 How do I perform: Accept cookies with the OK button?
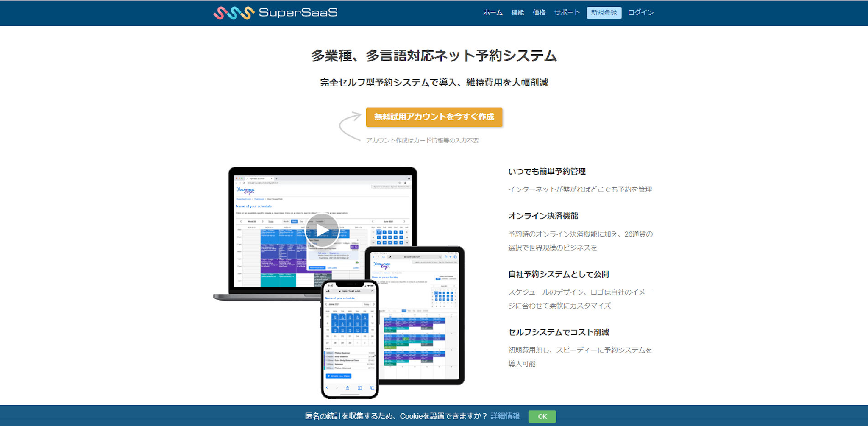point(542,416)
